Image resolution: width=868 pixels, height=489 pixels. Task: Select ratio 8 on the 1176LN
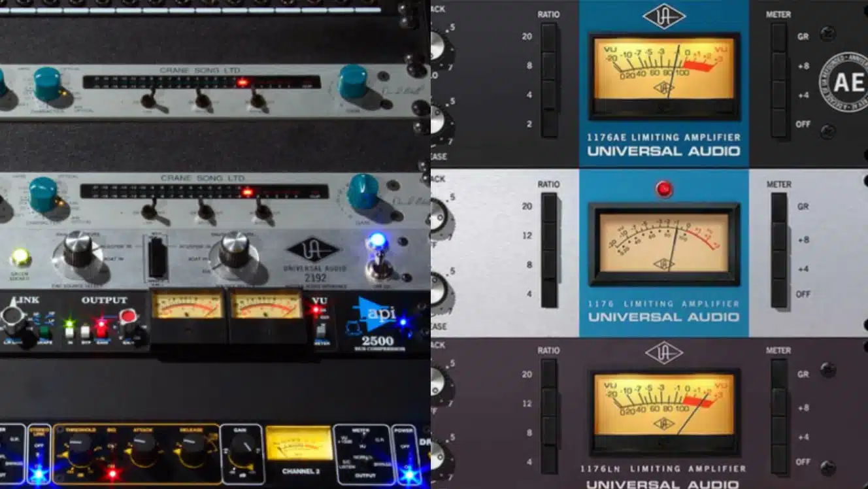[x=549, y=431]
